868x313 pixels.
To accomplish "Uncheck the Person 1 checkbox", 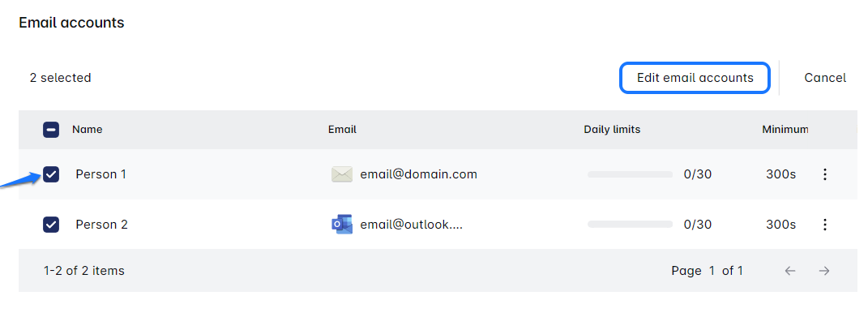I will click(51, 174).
